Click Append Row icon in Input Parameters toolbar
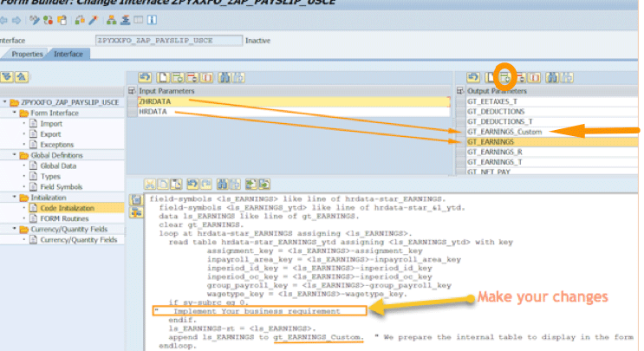The height and width of the screenshot is (351, 644). pos(178,77)
